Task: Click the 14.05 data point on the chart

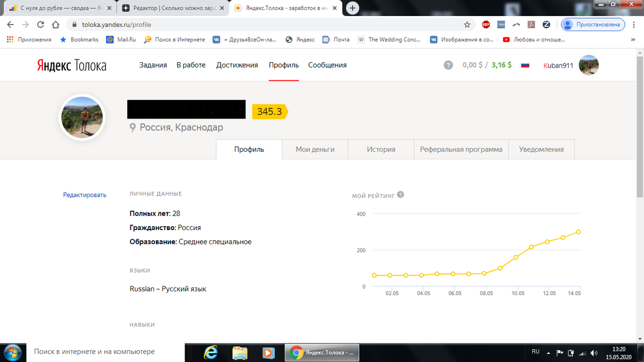Action: (x=579, y=232)
